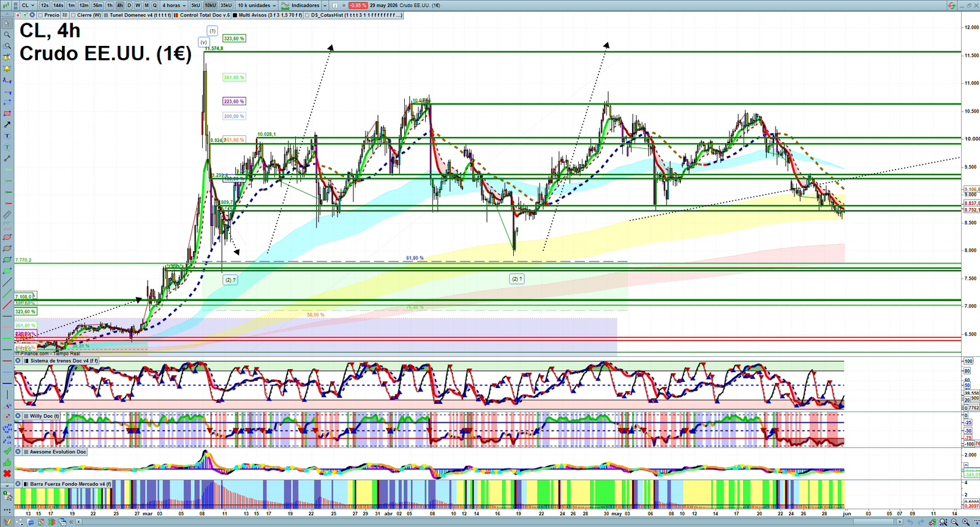Click the black swatch before Multi Avisos
This screenshot has height=527, width=980.
(235, 15)
